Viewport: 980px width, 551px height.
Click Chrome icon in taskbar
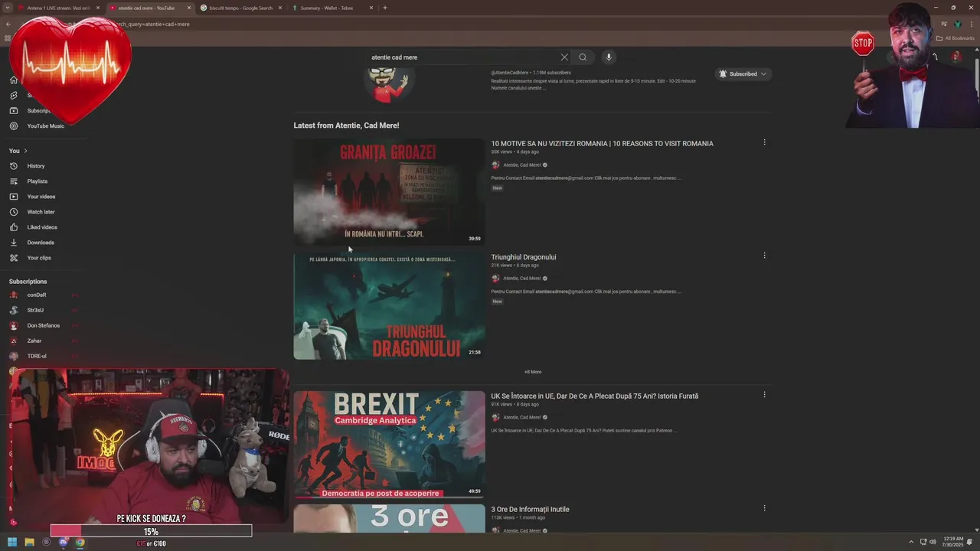tap(80, 543)
